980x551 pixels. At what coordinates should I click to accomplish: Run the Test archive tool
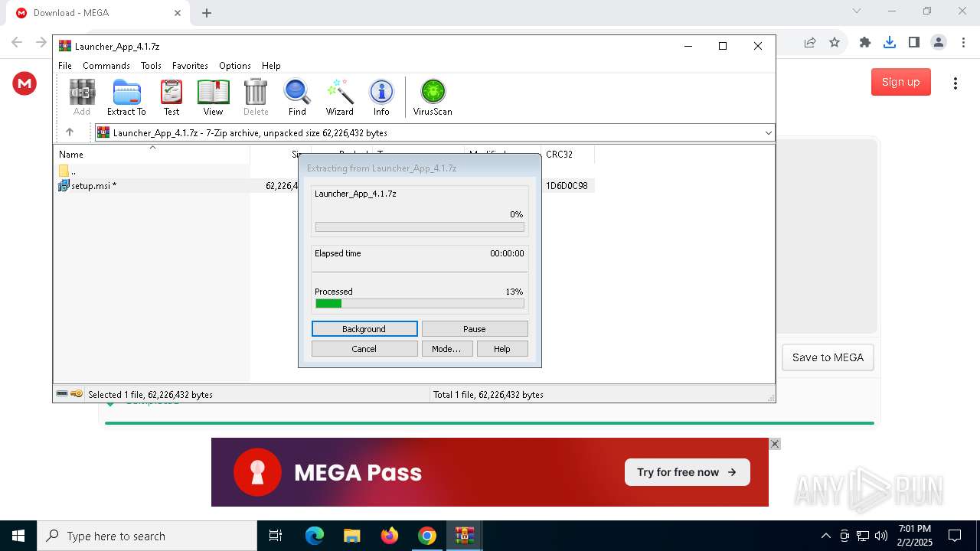click(x=171, y=97)
